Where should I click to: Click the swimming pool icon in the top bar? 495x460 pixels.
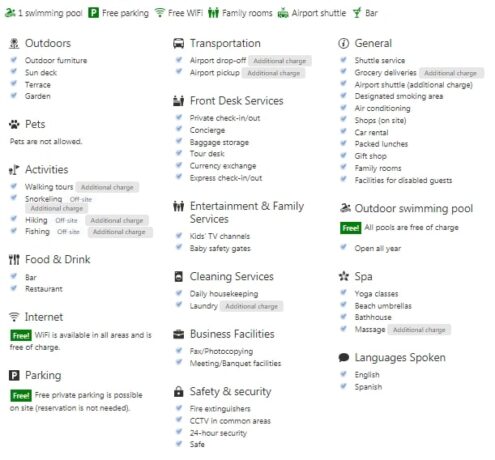(10, 13)
